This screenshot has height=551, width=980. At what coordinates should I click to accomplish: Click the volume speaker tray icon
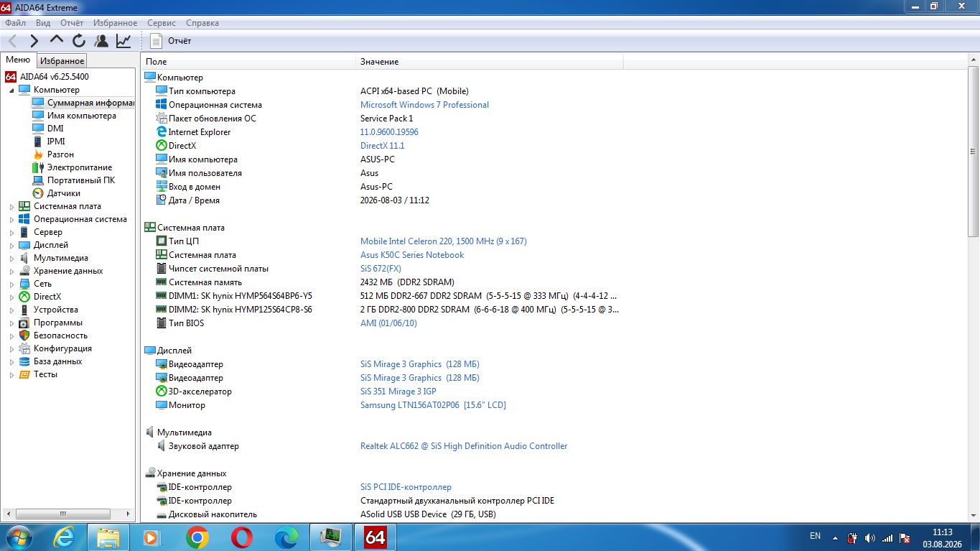pos(870,537)
